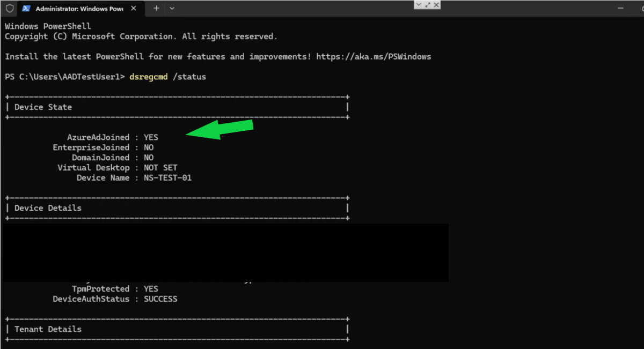This screenshot has width=644, height=349.
Task: Click the Tenant Details section header
Action: 47,329
